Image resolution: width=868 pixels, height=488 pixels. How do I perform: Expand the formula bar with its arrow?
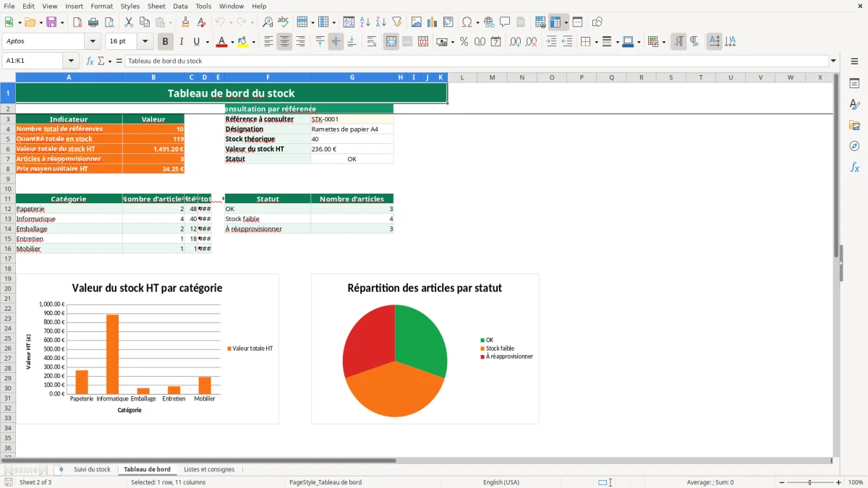(x=833, y=61)
